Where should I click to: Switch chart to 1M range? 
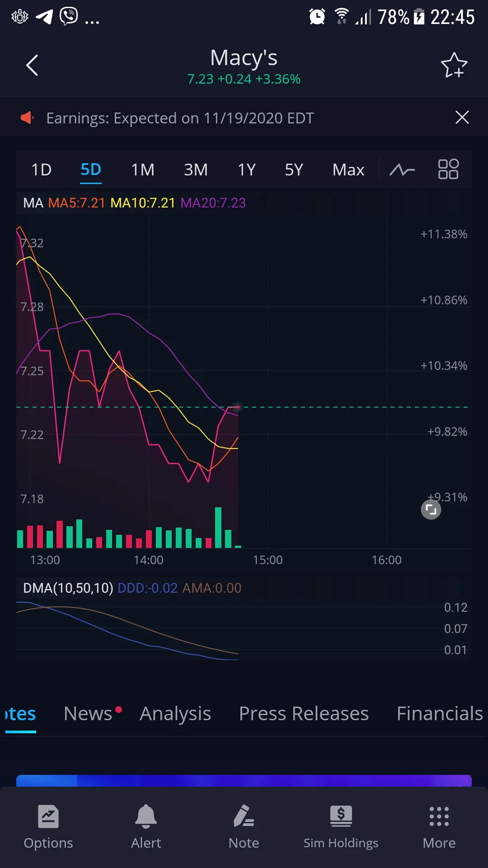pyautogui.click(x=143, y=170)
